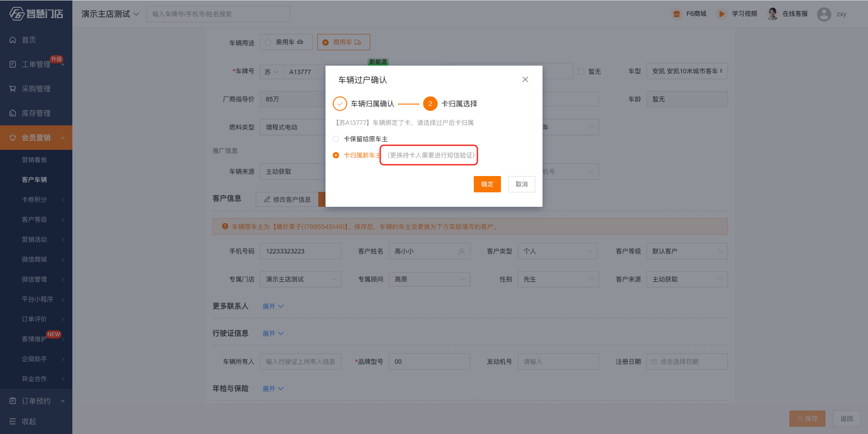
Task: Open the zxy user profile icon
Action: [x=824, y=14]
